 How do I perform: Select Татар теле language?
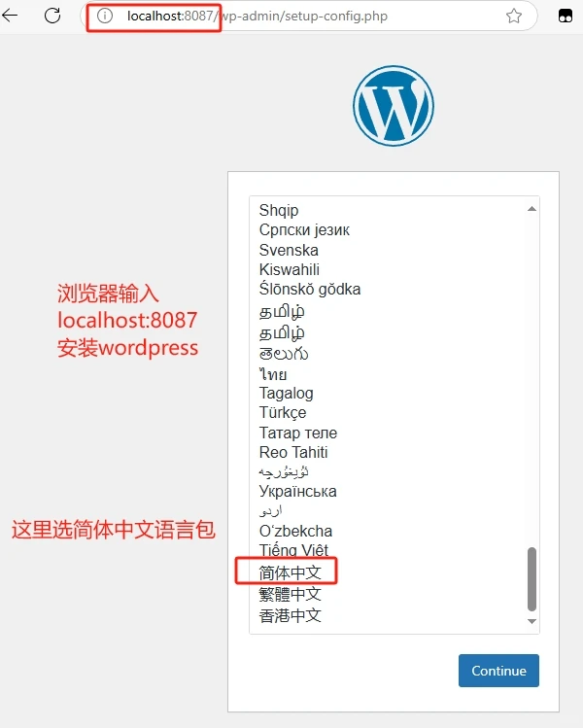[298, 433]
